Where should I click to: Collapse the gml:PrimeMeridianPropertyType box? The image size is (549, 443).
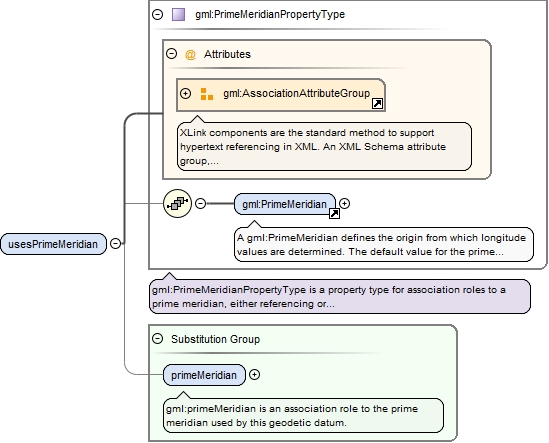pyautogui.click(x=158, y=14)
